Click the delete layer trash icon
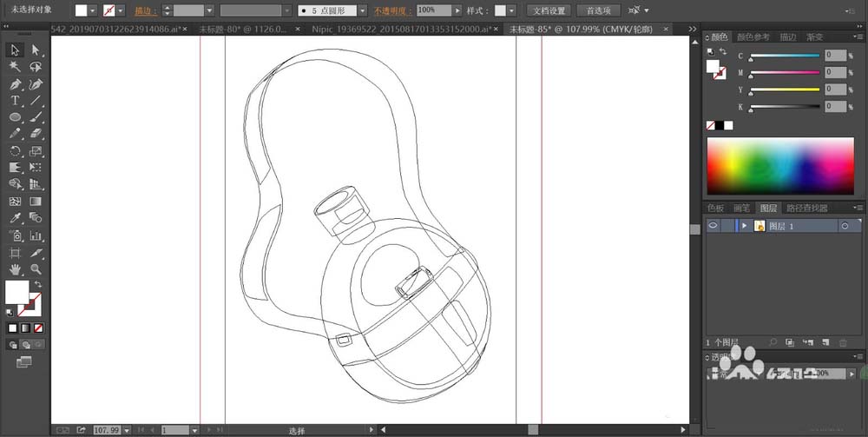Viewport: 868px width, 437px height. coord(843,343)
